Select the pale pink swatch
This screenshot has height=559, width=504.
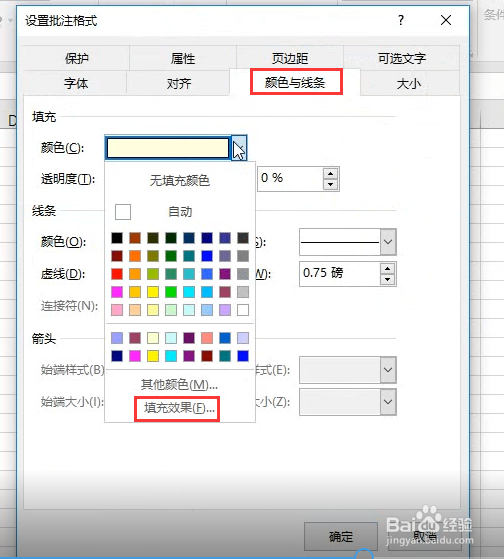click(117, 310)
